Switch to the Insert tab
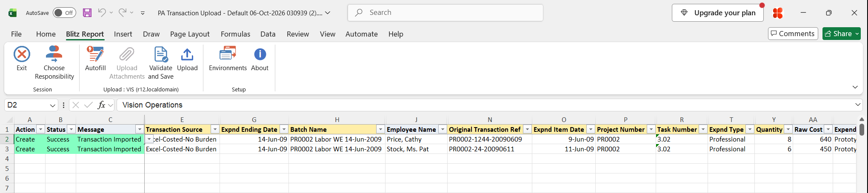The image size is (868, 193). 123,34
